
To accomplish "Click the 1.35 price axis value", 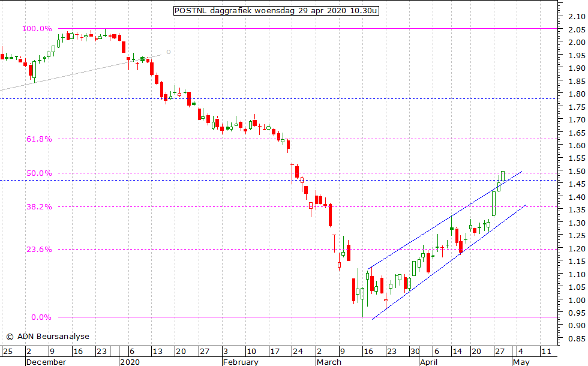I will click(x=577, y=210).
